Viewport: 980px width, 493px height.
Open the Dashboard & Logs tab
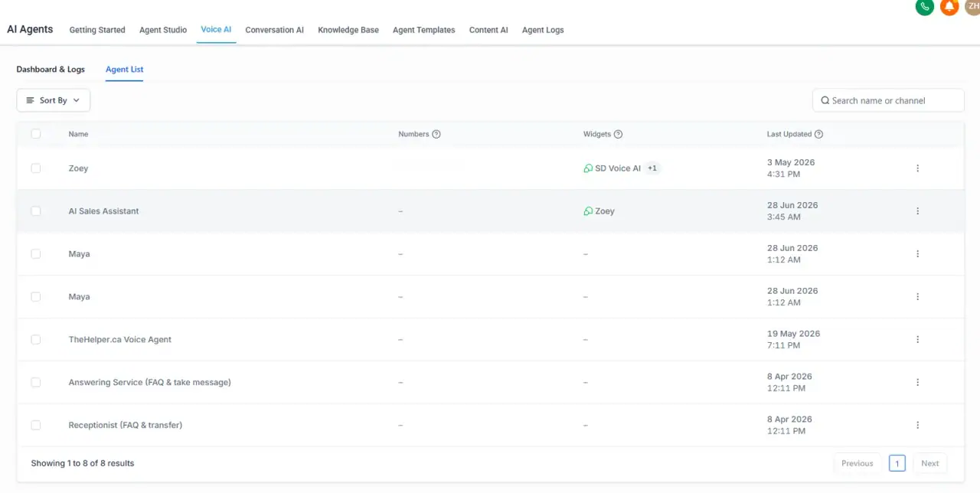pyautogui.click(x=51, y=69)
